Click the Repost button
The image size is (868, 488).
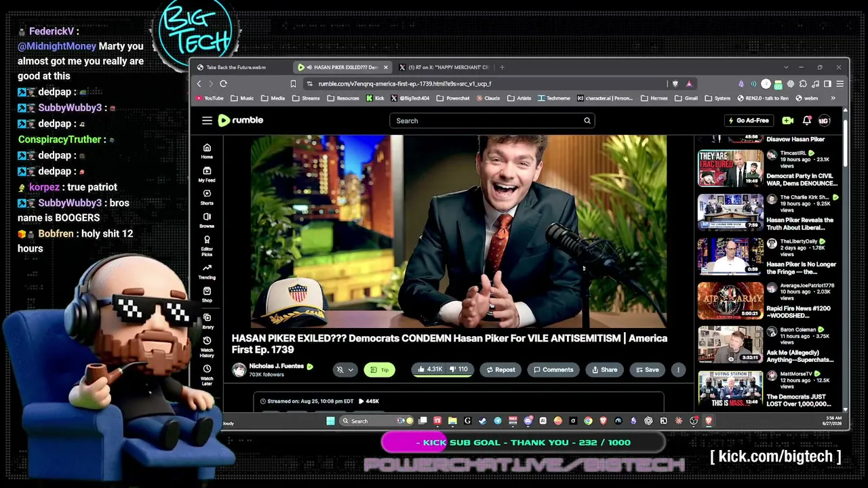tap(500, 370)
